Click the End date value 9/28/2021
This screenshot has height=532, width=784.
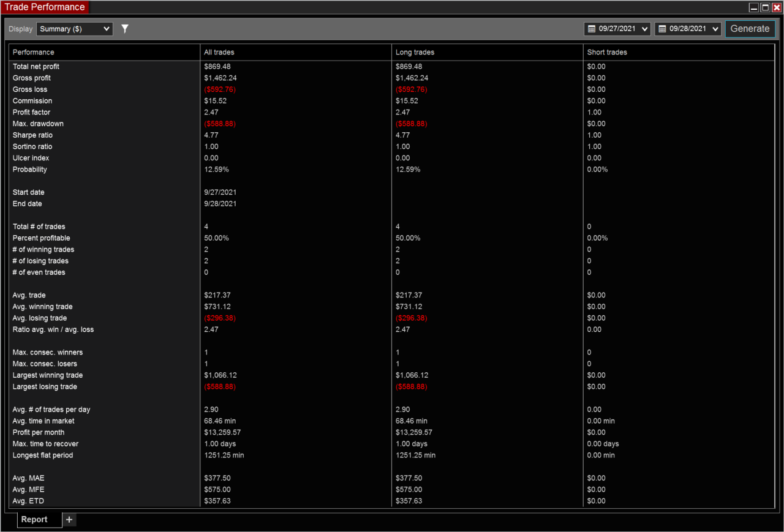click(x=220, y=203)
